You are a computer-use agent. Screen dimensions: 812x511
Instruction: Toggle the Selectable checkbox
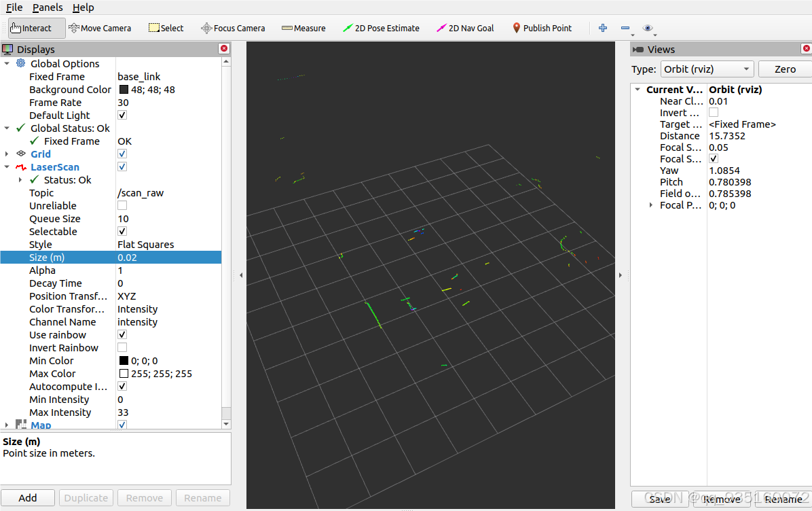122,231
